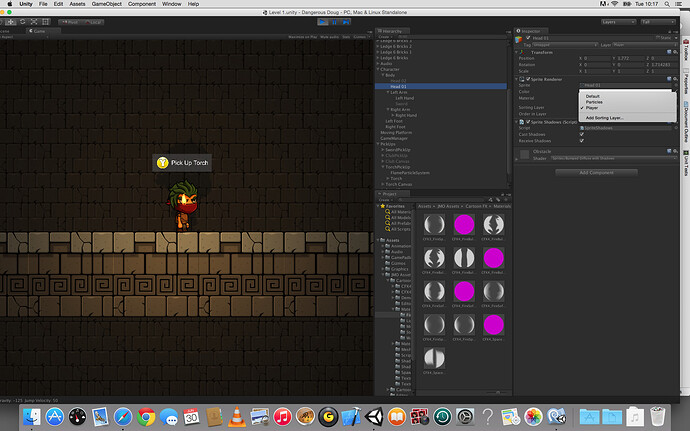Open Transform component gear menu

point(675,52)
